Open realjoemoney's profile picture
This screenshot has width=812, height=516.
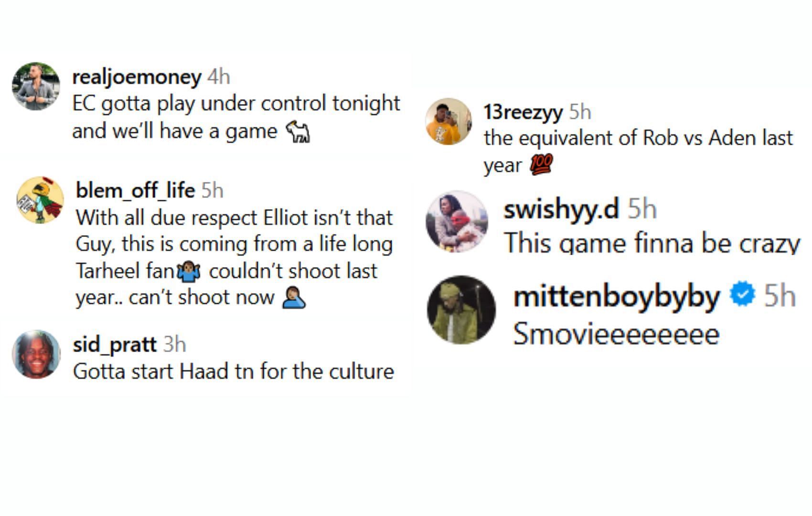click(x=36, y=86)
